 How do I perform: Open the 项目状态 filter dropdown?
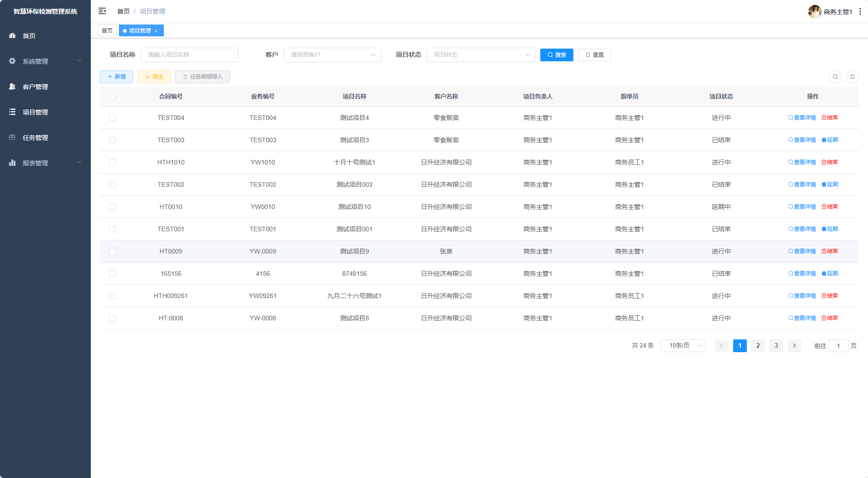coord(481,55)
